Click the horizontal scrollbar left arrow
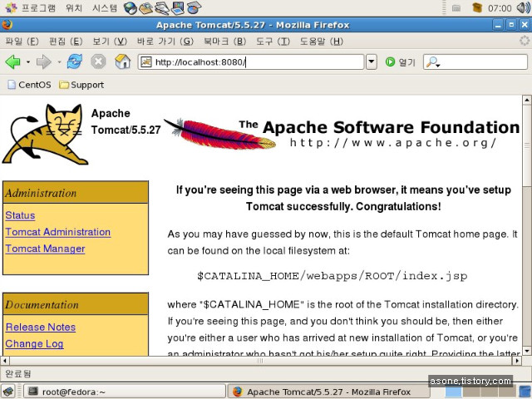 [4, 360]
